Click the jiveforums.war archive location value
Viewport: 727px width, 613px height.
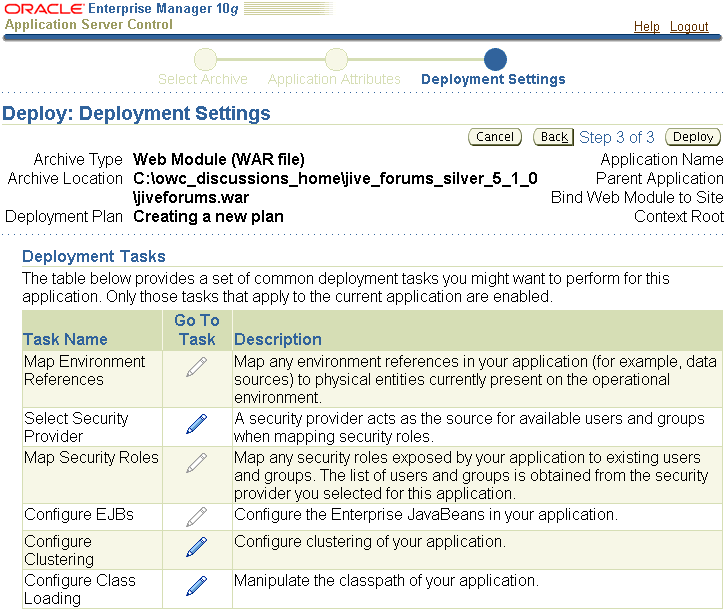point(335,188)
